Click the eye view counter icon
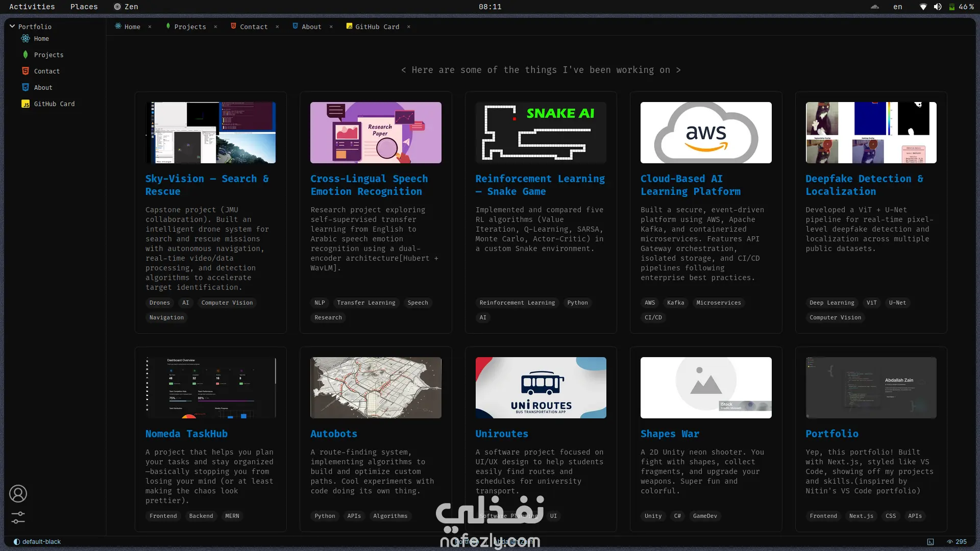The width and height of the screenshot is (980, 551). tap(950, 542)
